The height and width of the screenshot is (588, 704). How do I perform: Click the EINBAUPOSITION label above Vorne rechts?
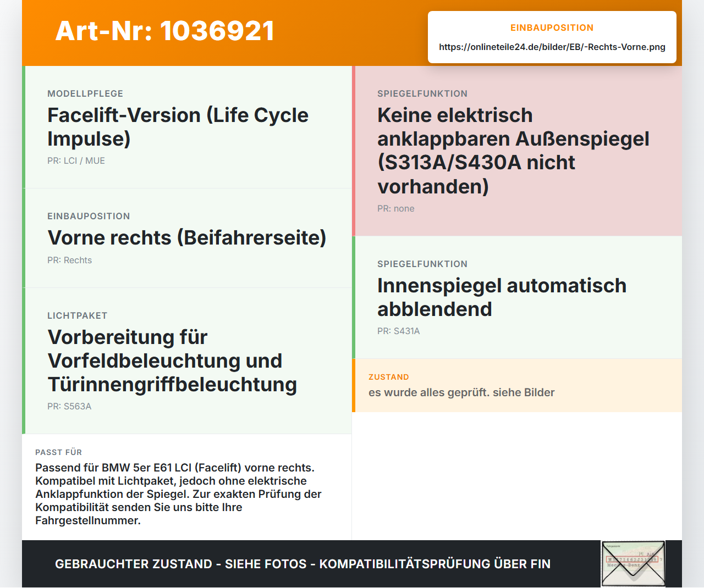pos(89,216)
